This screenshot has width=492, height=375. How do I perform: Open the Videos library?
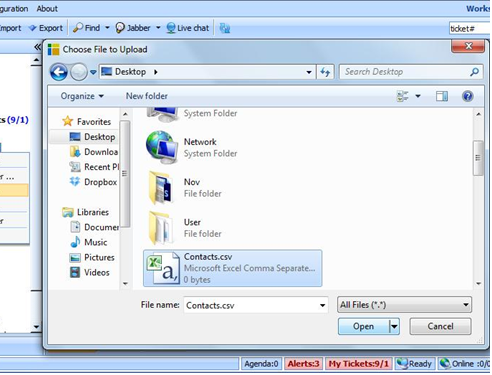(x=90, y=272)
